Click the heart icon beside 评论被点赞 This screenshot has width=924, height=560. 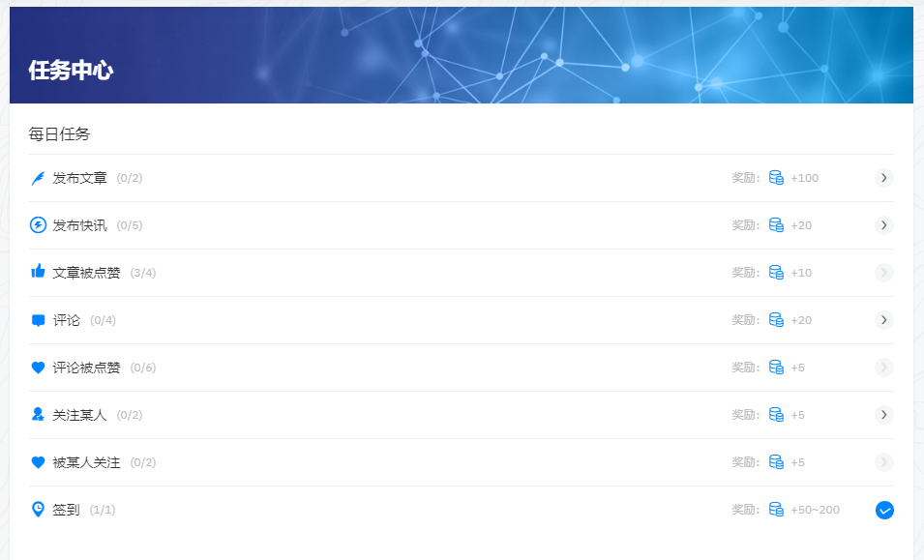point(38,368)
